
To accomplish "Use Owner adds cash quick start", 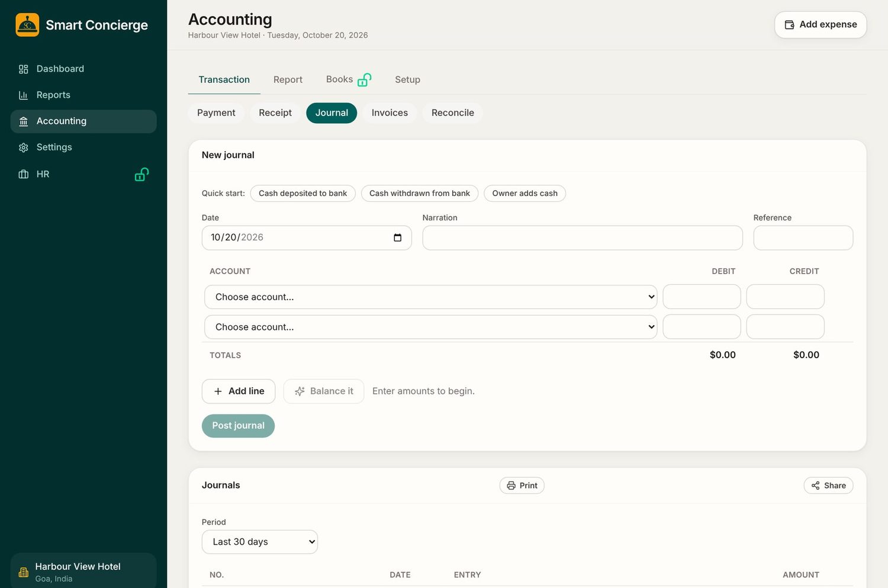I will click(x=525, y=194).
